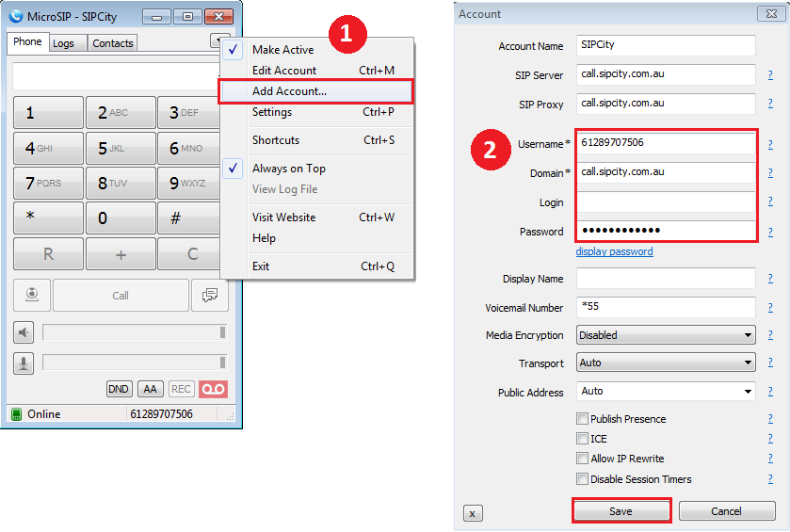Viewport: 790px width, 532px height.
Task: Click help question mark next to Public Address
Action: point(770,392)
